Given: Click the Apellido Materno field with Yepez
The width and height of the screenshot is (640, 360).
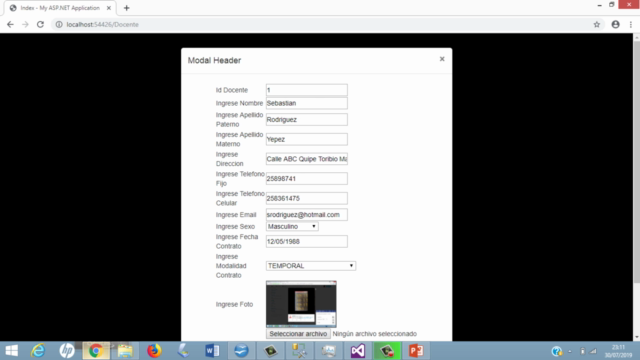Looking at the screenshot, I should (307, 139).
